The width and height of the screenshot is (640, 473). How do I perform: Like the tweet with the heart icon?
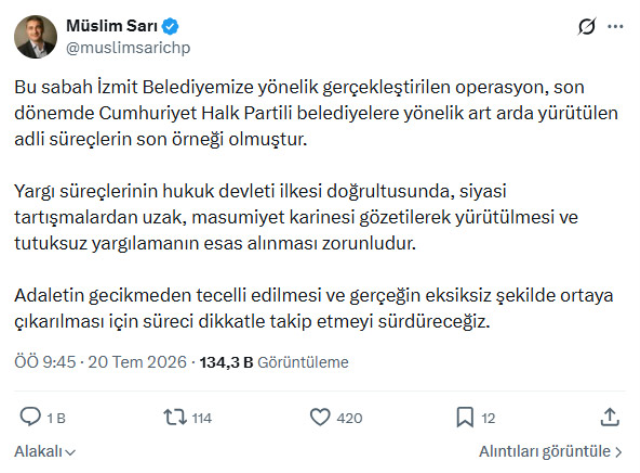[320, 417]
